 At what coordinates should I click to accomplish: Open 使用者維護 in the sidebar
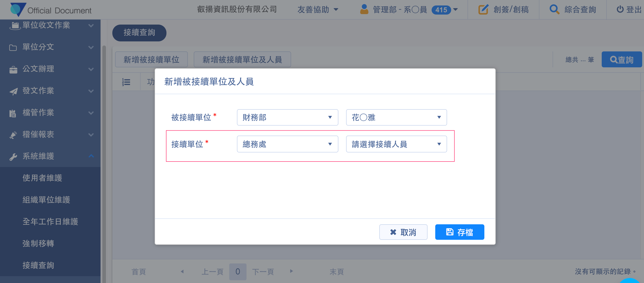(x=42, y=178)
